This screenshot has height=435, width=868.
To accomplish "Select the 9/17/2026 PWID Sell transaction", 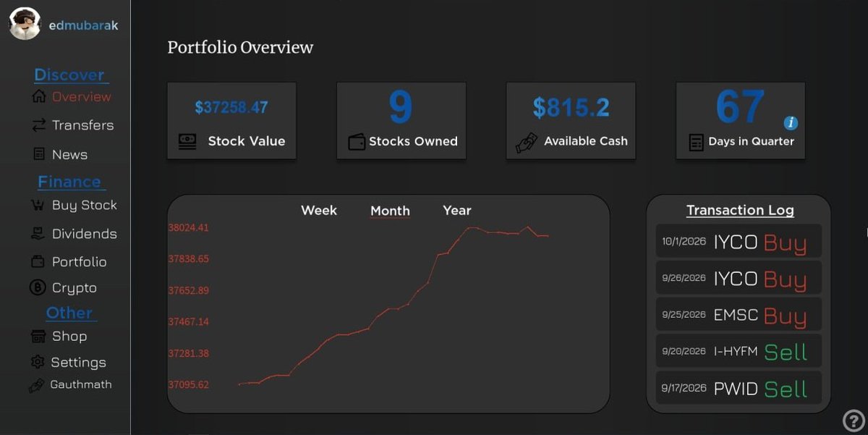I will tap(739, 388).
